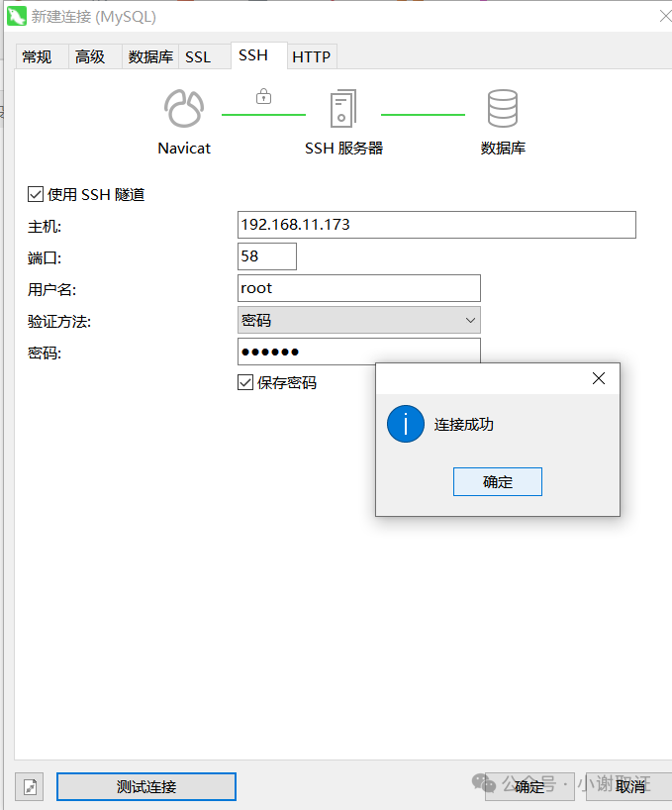Click 确定 in the 连接成功 dialog
This screenshot has height=810, width=672.
click(498, 482)
